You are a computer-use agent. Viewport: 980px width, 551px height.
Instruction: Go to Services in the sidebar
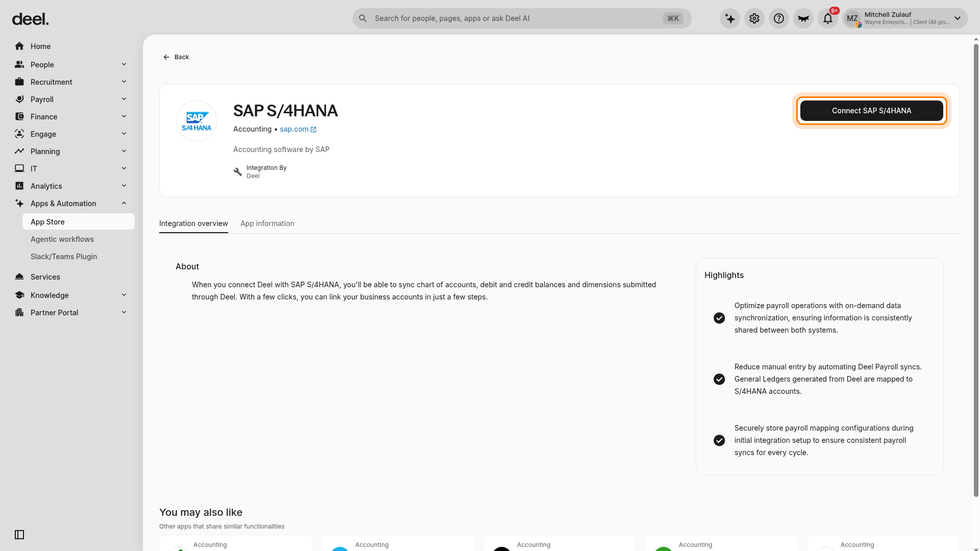(45, 277)
